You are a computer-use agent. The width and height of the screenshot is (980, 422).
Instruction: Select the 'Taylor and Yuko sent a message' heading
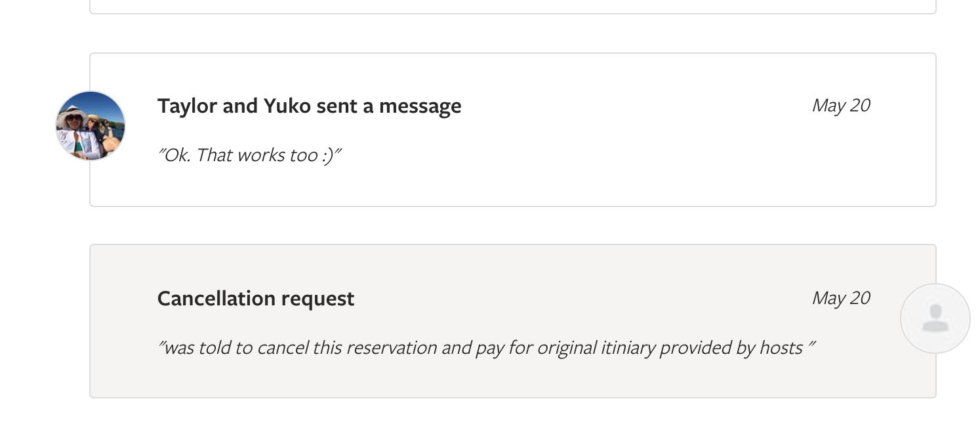pyautogui.click(x=309, y=105)
